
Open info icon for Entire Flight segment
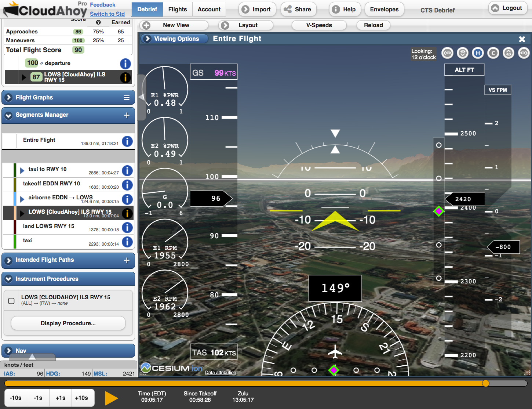coord(127,141)
